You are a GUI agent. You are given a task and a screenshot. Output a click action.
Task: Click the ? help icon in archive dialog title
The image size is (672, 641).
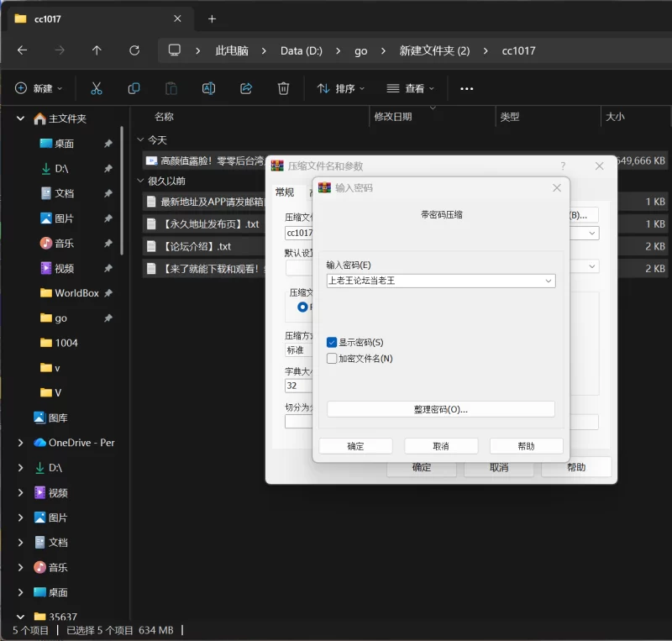563,166
